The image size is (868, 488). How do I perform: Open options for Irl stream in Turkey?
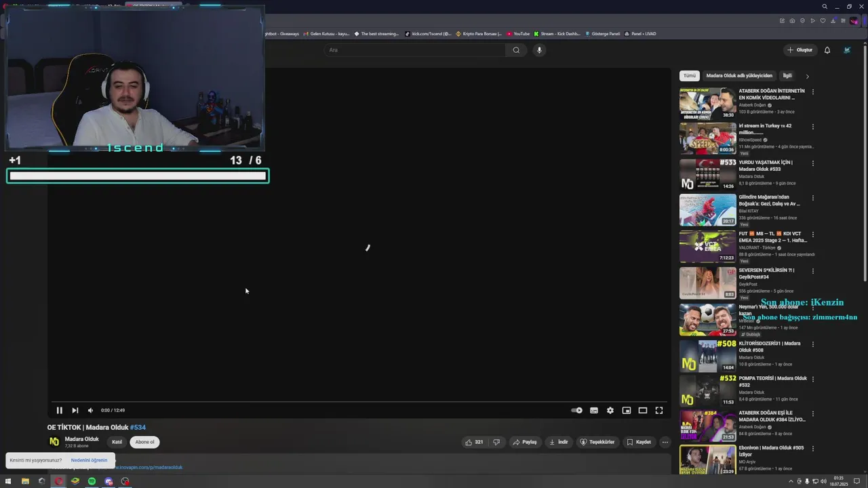[813, 127]
